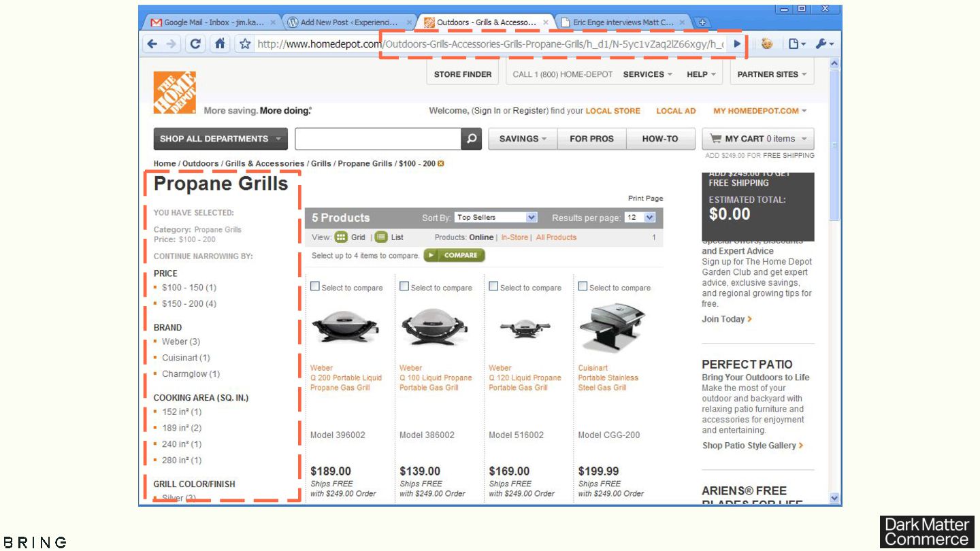Click the browser address bar URL
This screenshot has height=551, width=980.
coord(490,44)
